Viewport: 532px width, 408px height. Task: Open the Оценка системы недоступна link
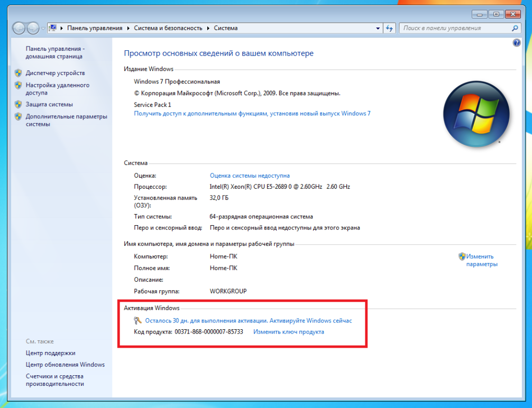(x=250, y=175)
